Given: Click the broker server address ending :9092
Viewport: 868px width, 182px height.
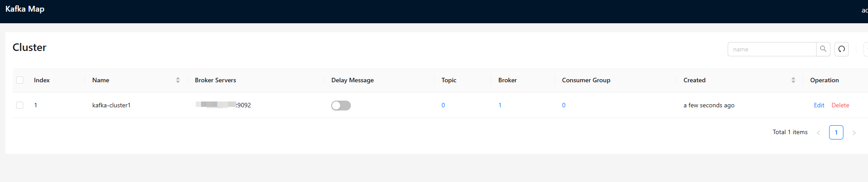Looking at the screenshot, I should 223,105.
